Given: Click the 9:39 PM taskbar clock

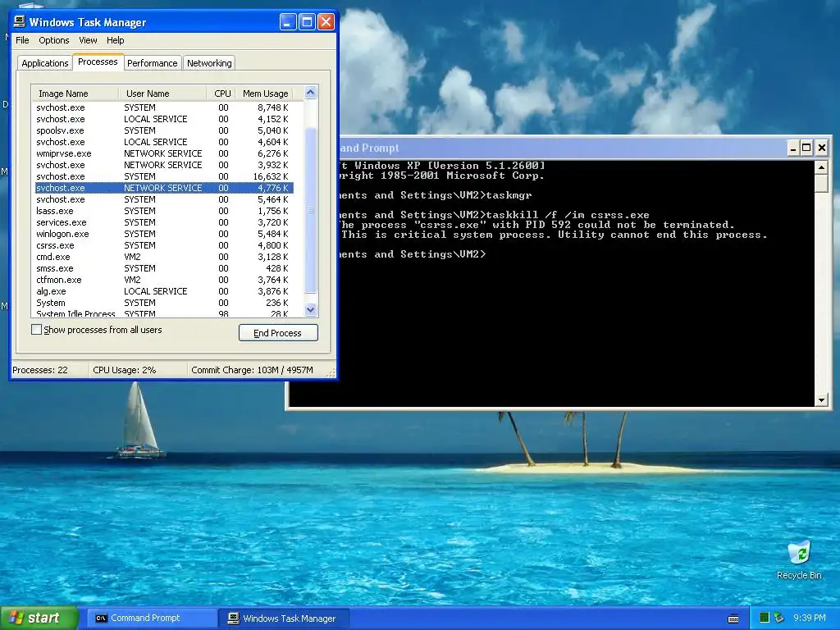Looking at the screenshot, I should tap(810, 618).
